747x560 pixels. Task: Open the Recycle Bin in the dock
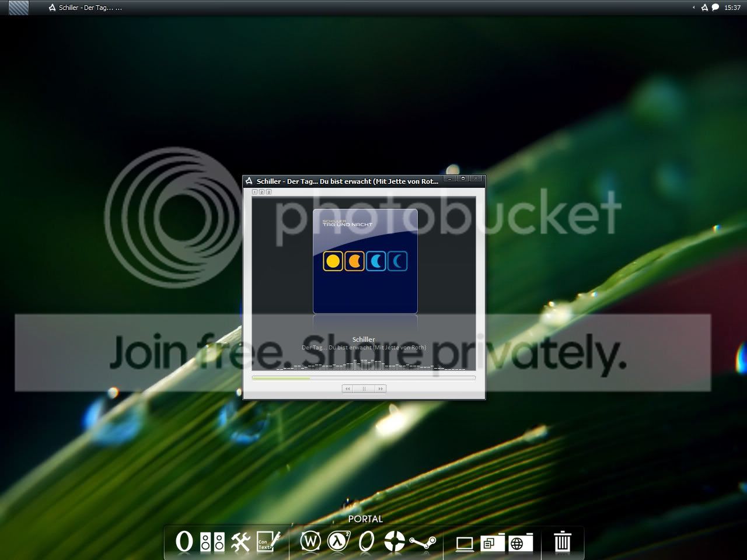(x=562, y=541)
